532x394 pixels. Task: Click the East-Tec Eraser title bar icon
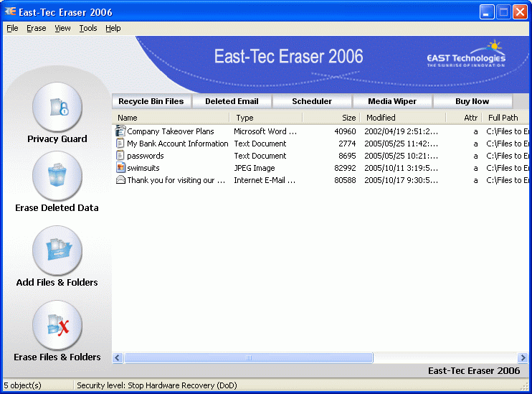click(x=10, y=12)
